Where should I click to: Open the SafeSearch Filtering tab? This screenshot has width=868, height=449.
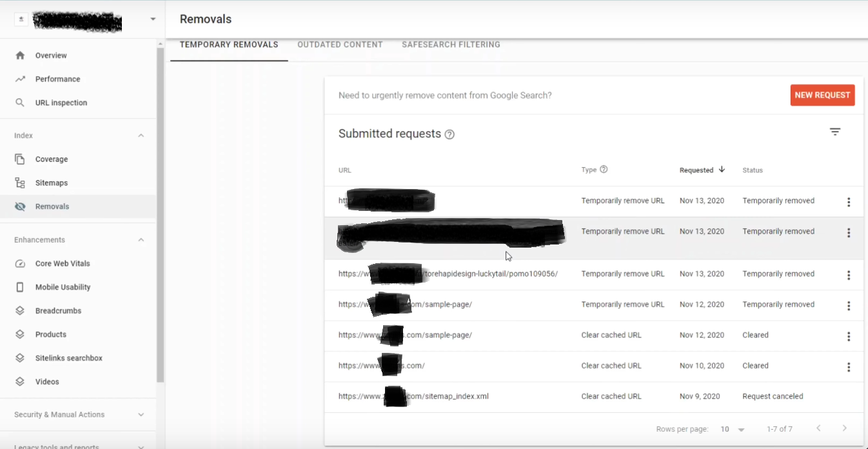[x=451, y=44]
